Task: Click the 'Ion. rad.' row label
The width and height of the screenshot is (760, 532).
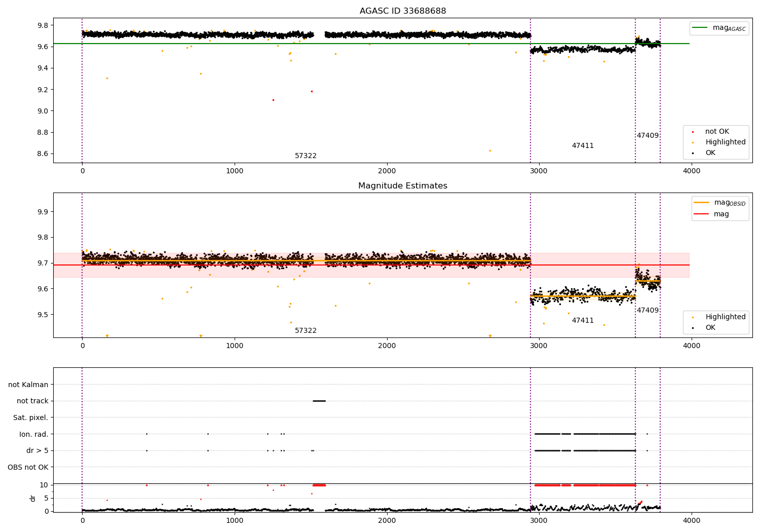Action: pos(34,435)
